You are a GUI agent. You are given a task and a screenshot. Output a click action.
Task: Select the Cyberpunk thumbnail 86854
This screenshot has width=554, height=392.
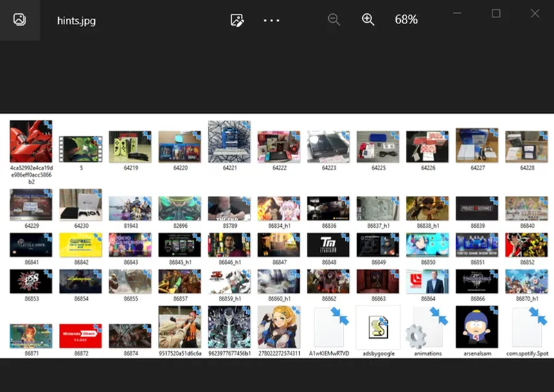(80, 281)
